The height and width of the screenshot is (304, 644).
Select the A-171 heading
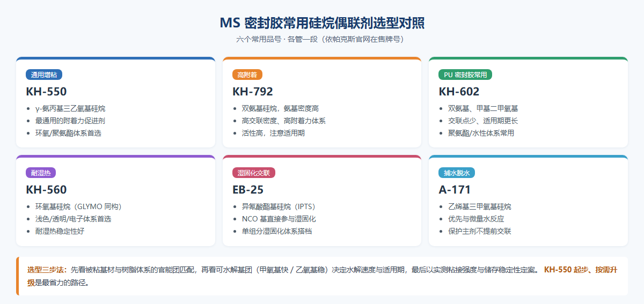coord(455,189)
